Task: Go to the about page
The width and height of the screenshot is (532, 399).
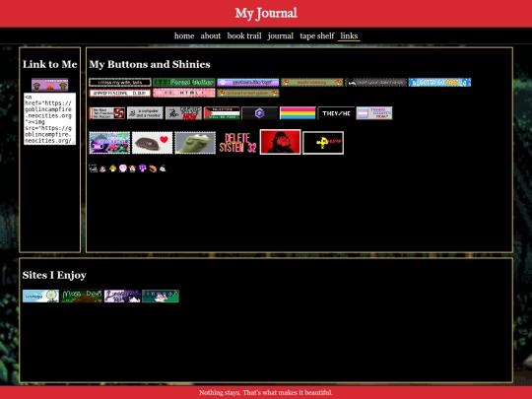Action: pyautogui.click(x=211, y=36)
